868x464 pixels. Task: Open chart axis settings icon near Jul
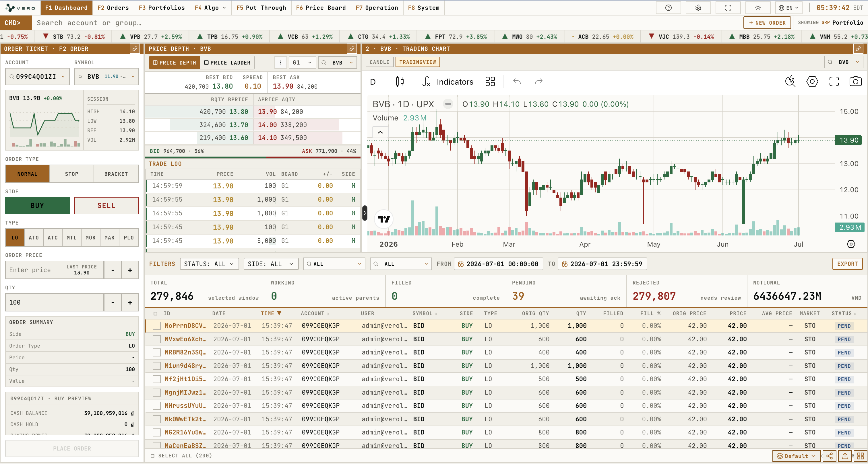[851, 244]
